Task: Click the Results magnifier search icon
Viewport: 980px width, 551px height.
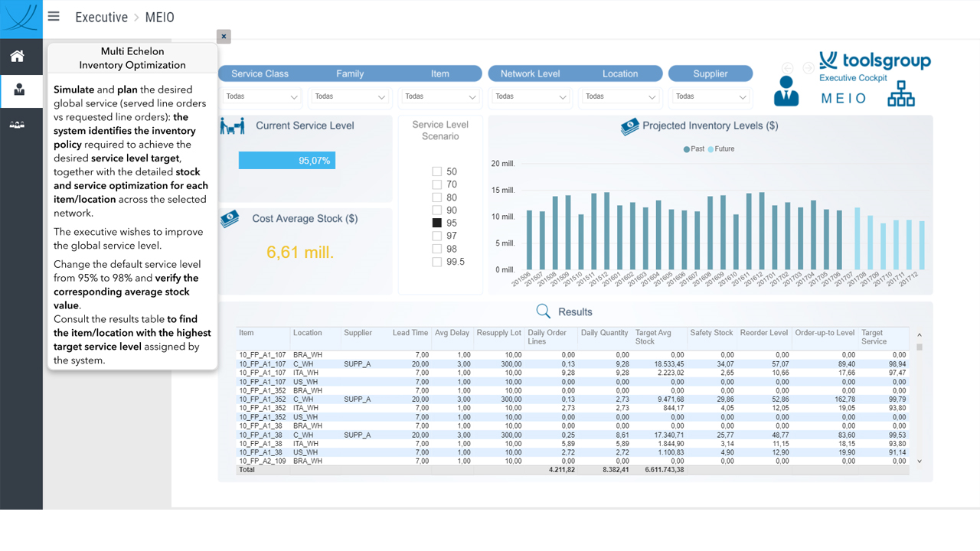Action: 543,311
